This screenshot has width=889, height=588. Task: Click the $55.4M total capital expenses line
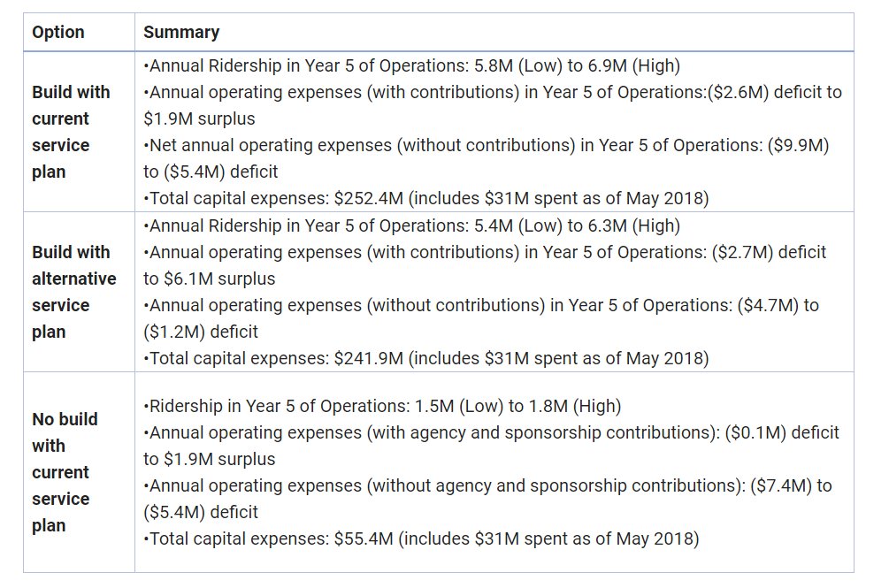pyautogui.click(x=421, y=538)
